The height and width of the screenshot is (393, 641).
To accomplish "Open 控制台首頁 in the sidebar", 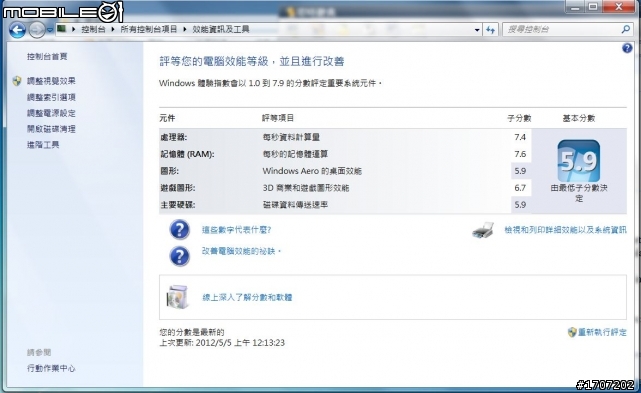I will [x=47, y=56].
